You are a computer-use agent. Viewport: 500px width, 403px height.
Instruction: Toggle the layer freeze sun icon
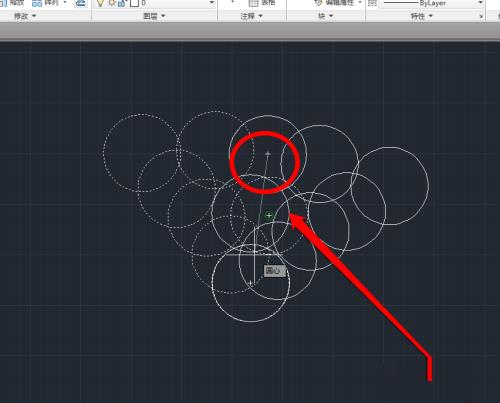click(112, 3)
